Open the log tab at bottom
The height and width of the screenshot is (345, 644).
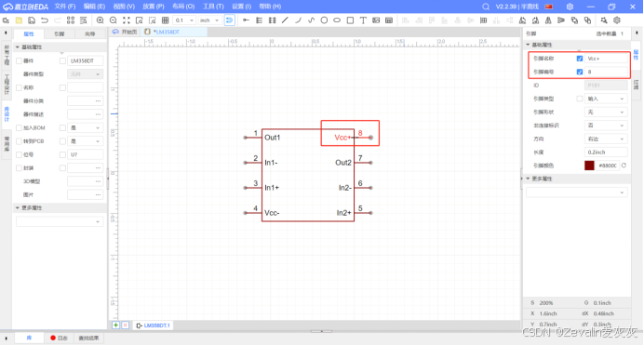coord(60,338)
